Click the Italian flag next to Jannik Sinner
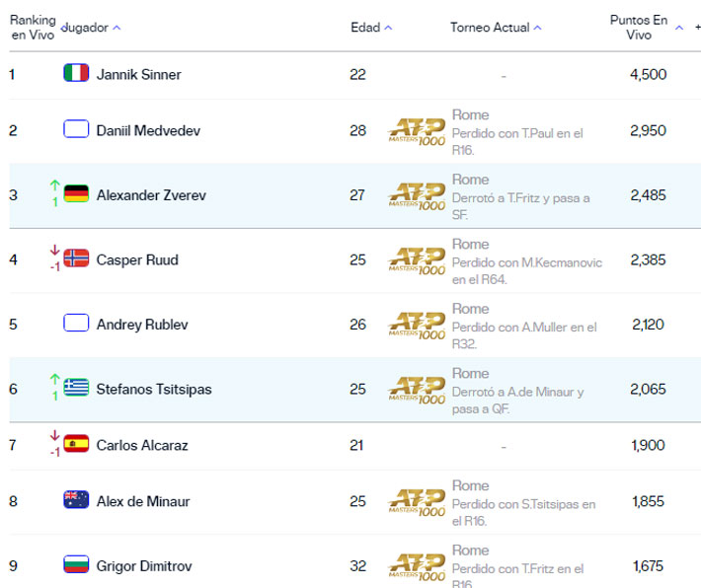The height and width of the screenshot is (588, 701). [76, 73]
